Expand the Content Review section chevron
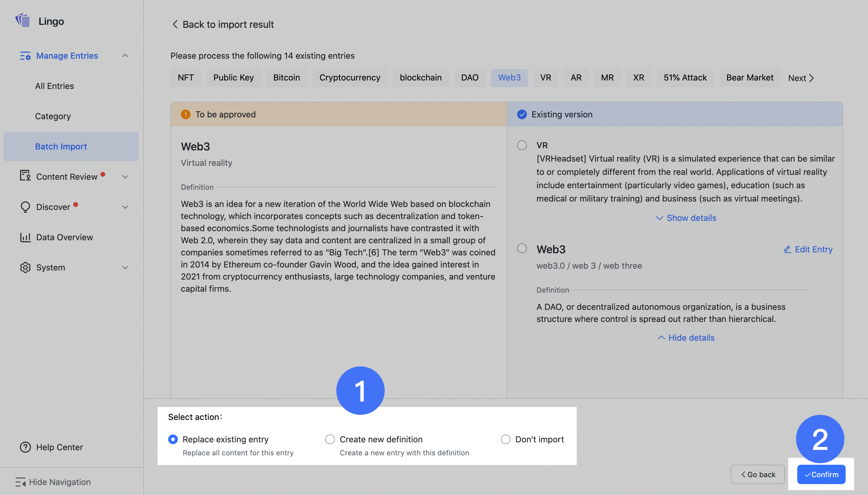This screenshot has width=868, height=495. (125, 177)
